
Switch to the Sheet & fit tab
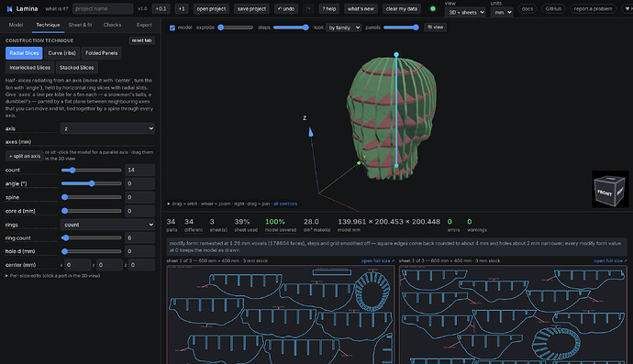click(x=81, y=25)
